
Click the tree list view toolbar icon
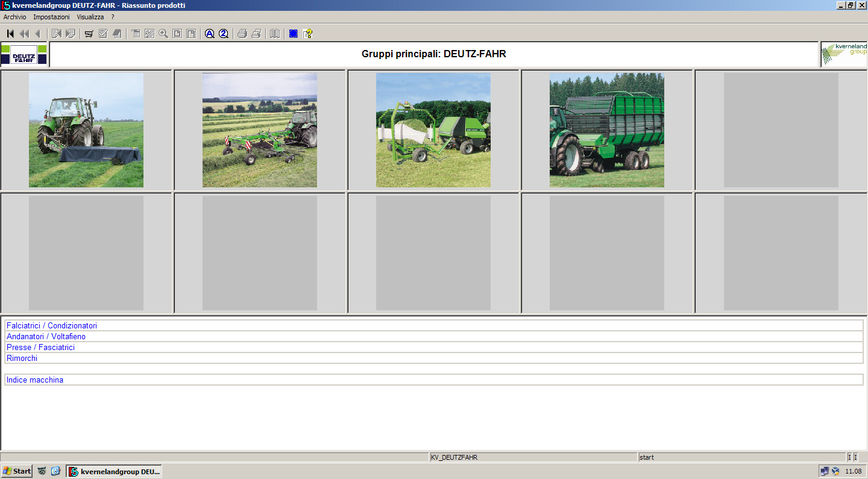coord(136,34)
